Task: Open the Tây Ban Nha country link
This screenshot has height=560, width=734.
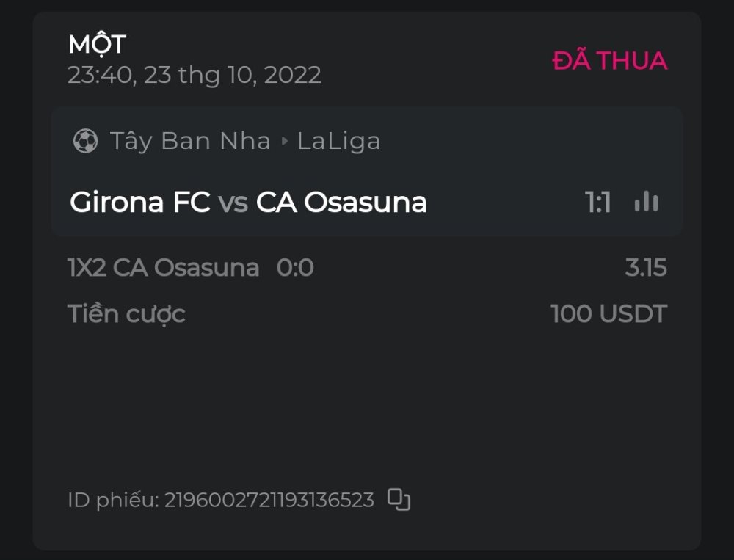Action: 190,141
